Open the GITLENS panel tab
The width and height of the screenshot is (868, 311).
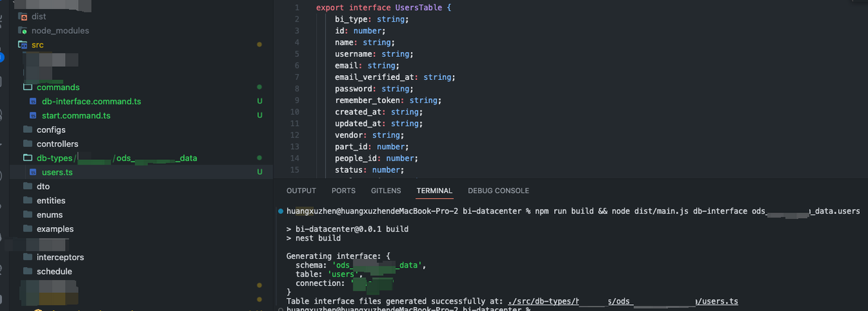[x=386, y=191]
